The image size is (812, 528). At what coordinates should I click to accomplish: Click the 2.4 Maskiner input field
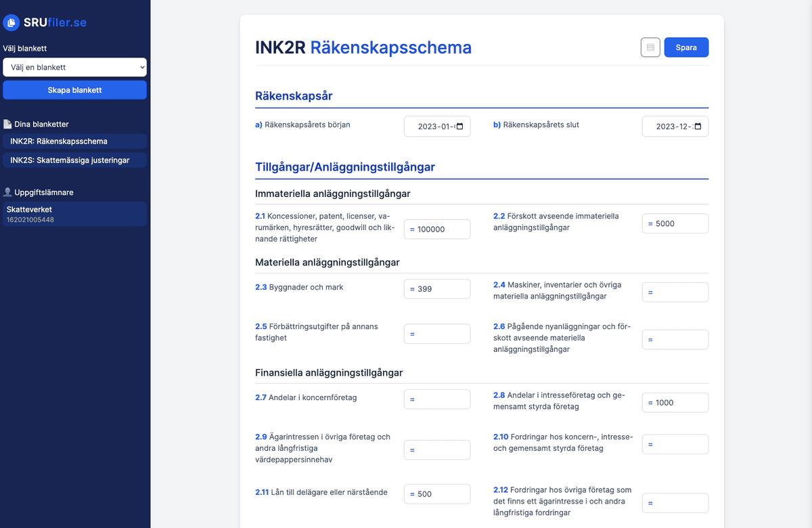(x=675, y=292)
